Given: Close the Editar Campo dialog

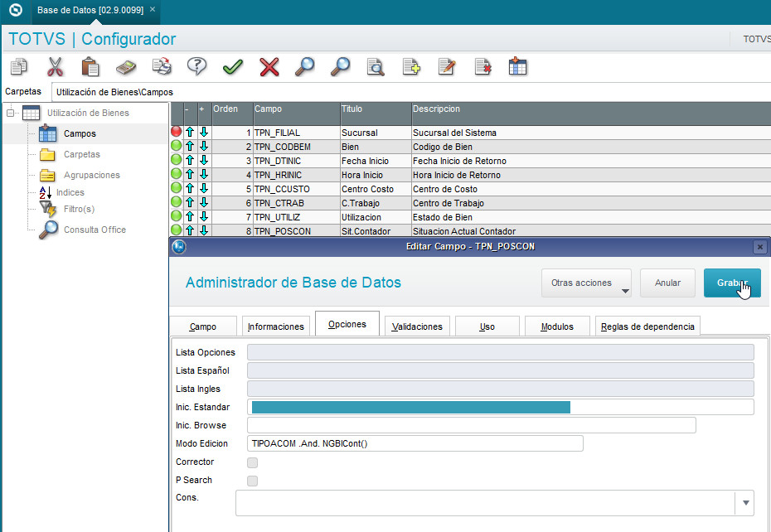Looking at the screenshot, I should [x=759, y=247].
